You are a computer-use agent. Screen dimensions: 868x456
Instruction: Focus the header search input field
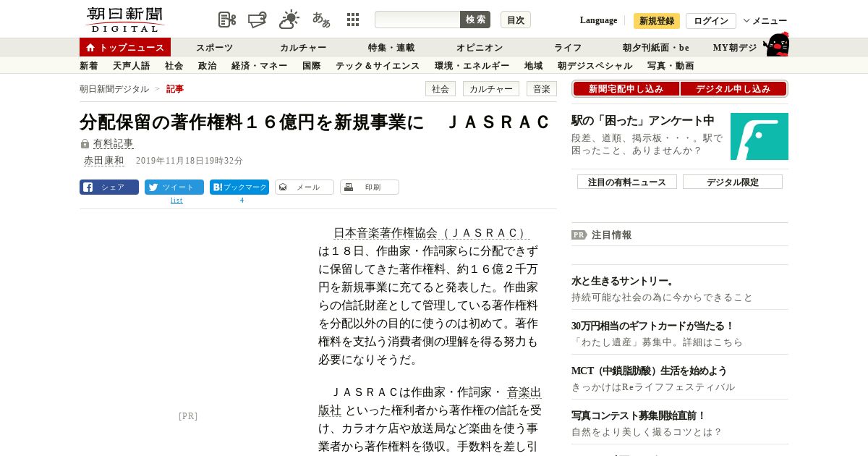click(417, 20)
